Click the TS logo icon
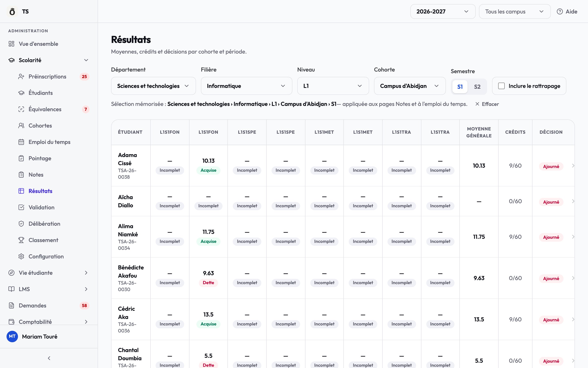The width and height of the screenshot is (588, 368). (12, 11)
